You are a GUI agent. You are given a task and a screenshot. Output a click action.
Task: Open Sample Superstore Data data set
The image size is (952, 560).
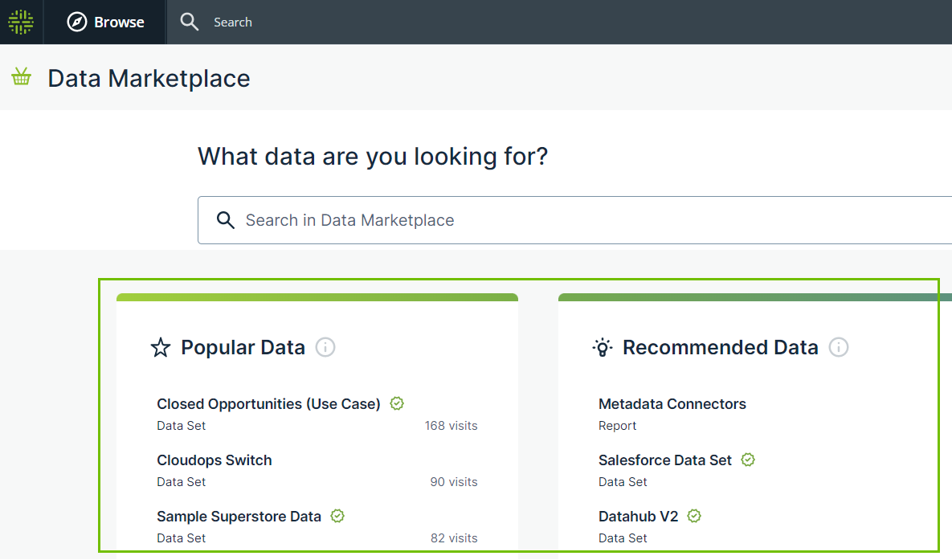click(x=239, y=517)
